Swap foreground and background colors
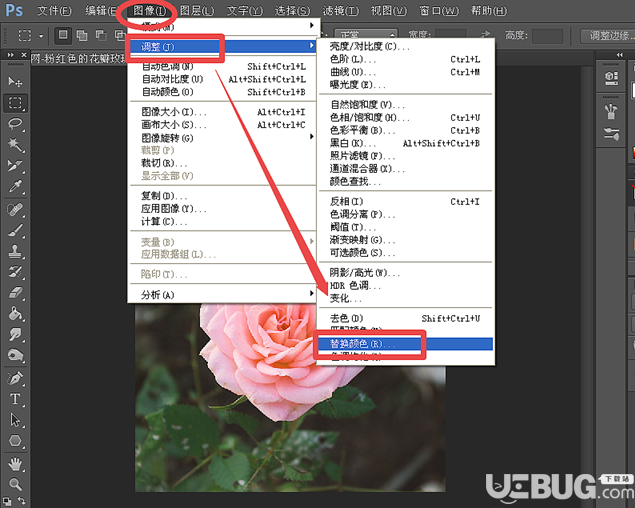The width and height of the screenshot is (635, 508). (22, 501)
